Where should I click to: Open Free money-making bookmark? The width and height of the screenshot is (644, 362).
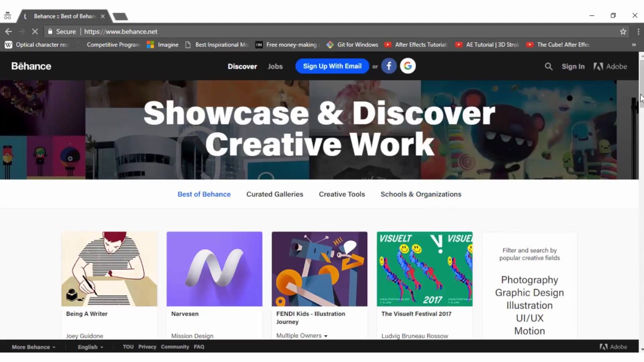(x=286, y=45)
